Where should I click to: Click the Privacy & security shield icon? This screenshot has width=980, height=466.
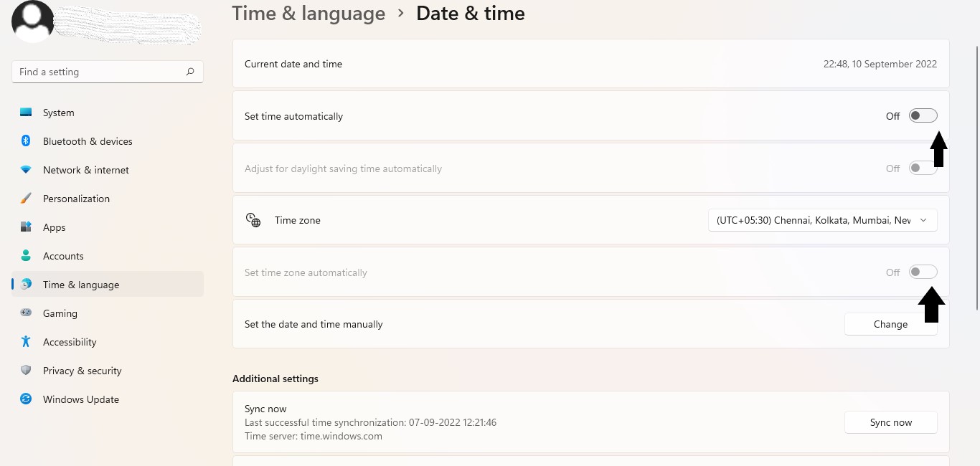(x=26, y=371)
